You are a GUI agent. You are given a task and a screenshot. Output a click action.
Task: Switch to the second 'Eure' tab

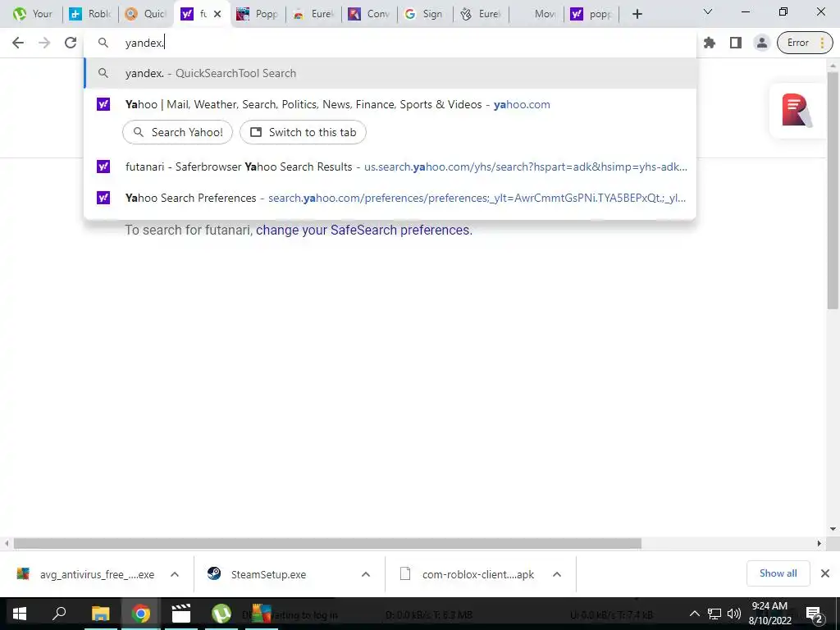pos(481,14)
